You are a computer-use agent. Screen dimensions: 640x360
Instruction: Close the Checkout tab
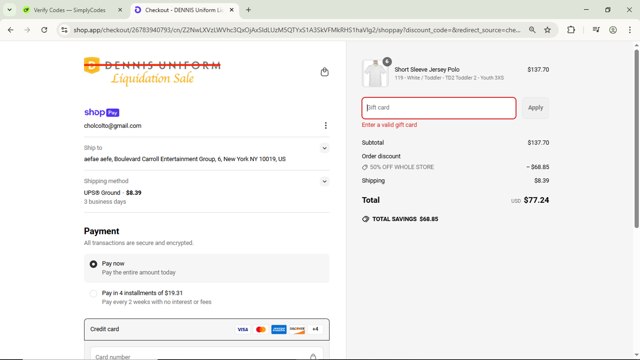pos(231,10)
